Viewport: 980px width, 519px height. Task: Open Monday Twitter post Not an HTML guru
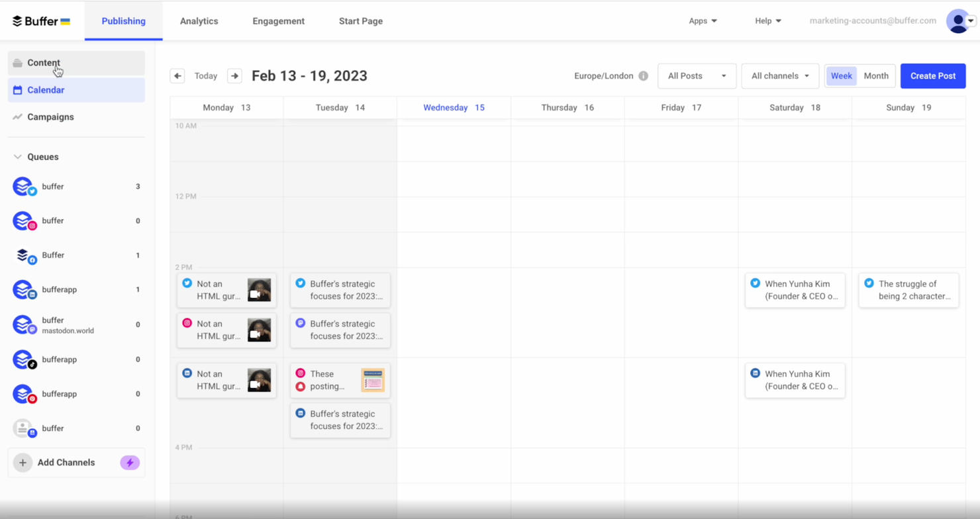pyautogui.click(x=226, y=290)
